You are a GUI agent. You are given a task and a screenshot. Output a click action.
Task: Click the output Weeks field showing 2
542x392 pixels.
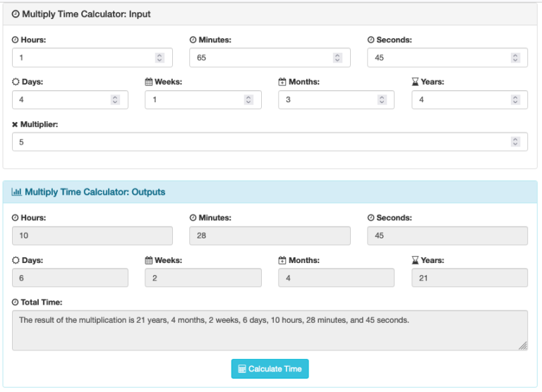click(x=203, y=278)
